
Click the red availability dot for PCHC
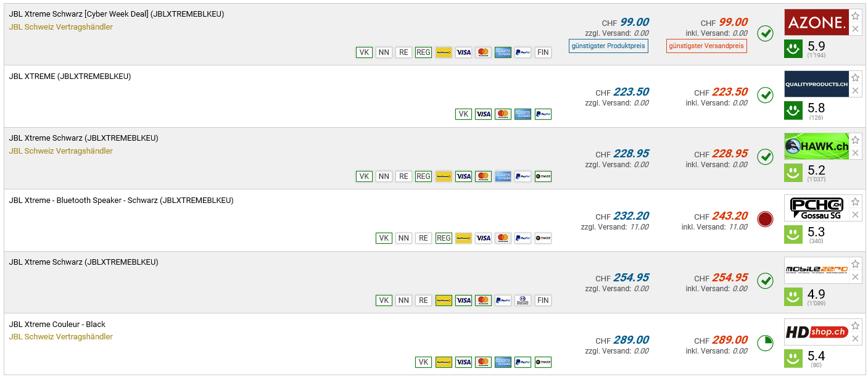765,219
